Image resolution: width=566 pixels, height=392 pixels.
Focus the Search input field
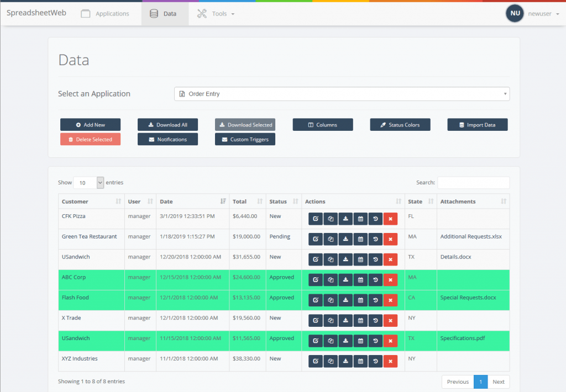coord(473,183)
